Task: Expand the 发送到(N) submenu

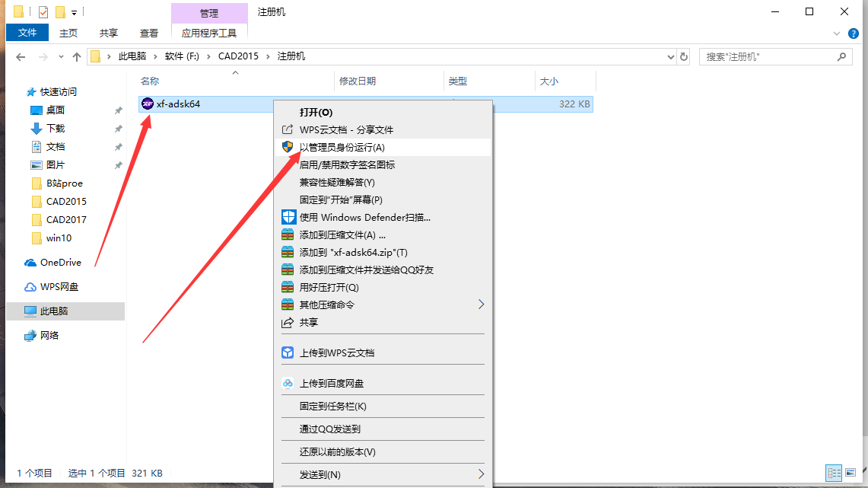Action: pos(383,475)
